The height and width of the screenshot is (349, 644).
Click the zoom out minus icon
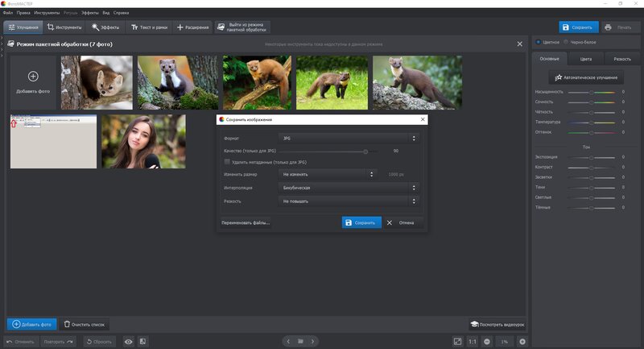coord(487,342)
